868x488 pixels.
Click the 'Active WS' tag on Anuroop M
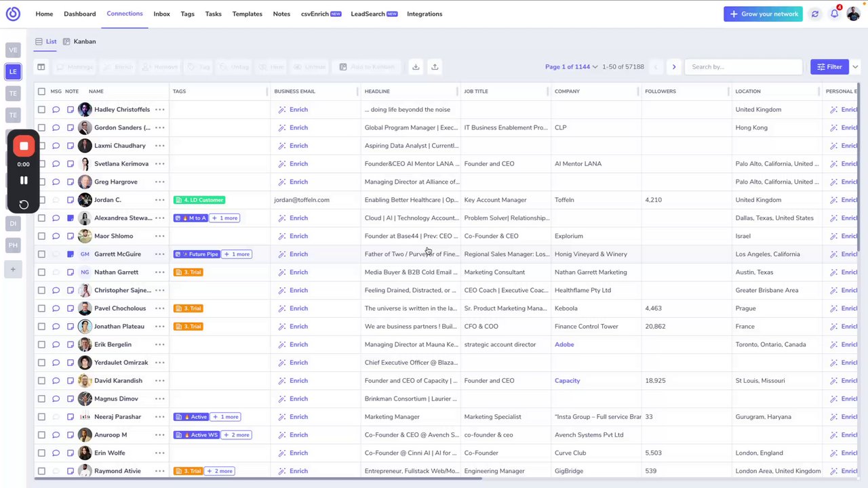(x=197, y=434)
